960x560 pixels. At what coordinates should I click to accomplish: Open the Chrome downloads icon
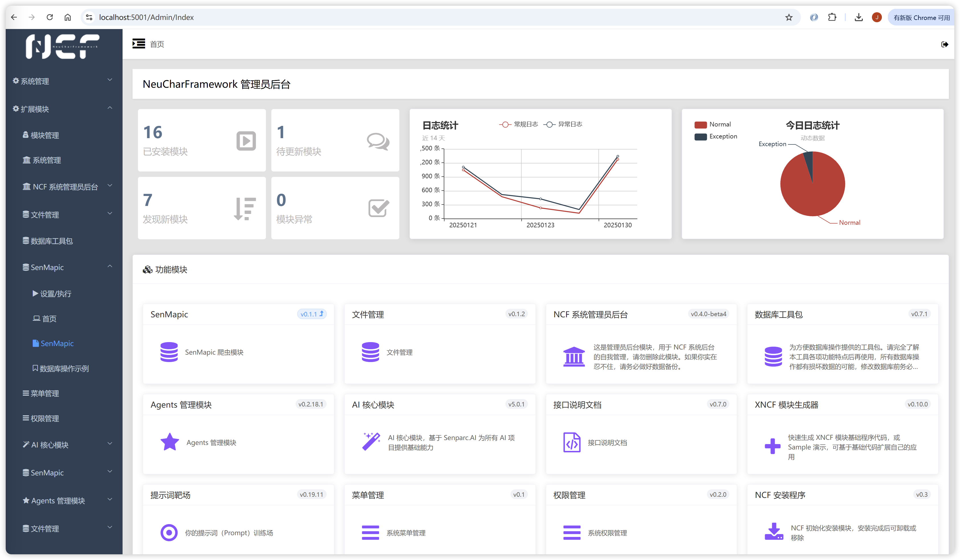858,17
